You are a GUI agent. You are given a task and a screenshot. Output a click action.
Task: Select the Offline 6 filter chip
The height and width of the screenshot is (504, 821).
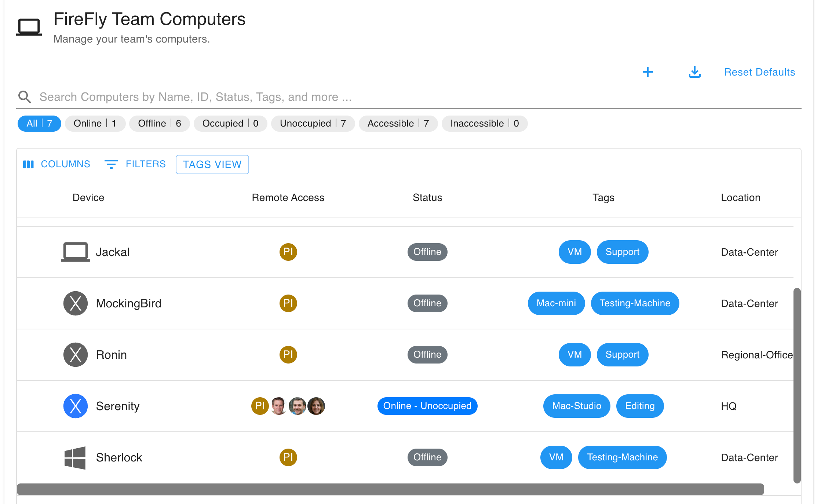(160, 124)
